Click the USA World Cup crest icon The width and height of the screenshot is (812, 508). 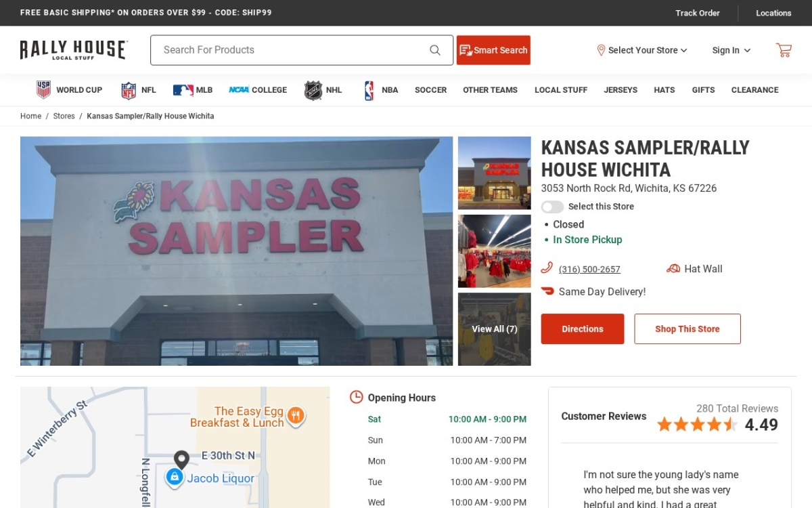43,89
